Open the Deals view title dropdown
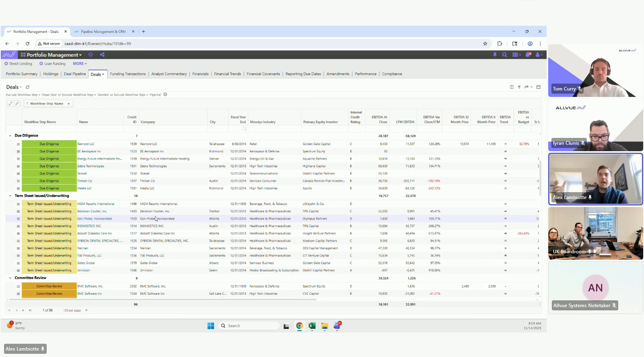The image size is (644, 357). point(14,87)
